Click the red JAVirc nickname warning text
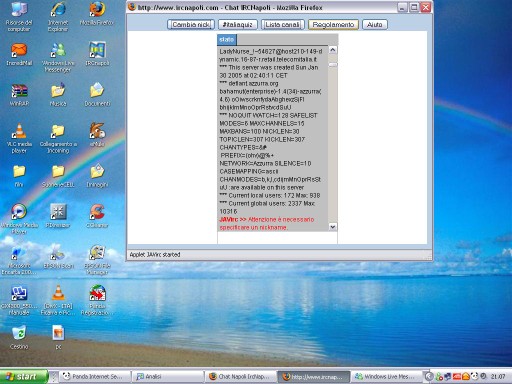 click(267, 223)
